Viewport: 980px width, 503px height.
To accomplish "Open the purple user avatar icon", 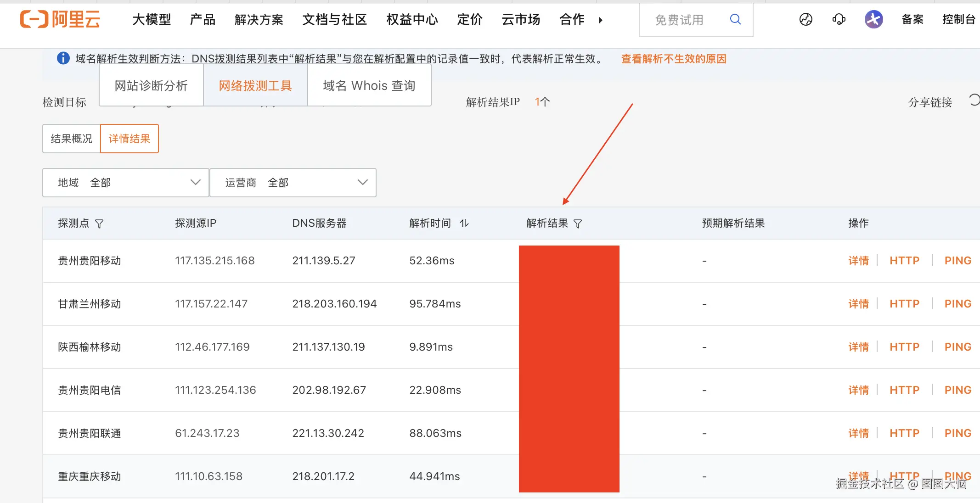I will pos(873,19).
